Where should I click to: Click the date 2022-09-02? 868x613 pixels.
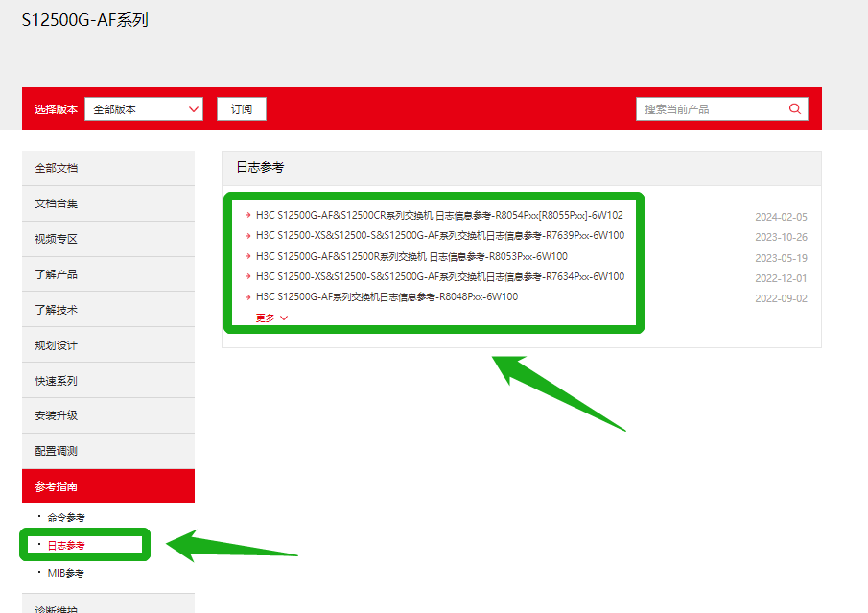point(781,298)
